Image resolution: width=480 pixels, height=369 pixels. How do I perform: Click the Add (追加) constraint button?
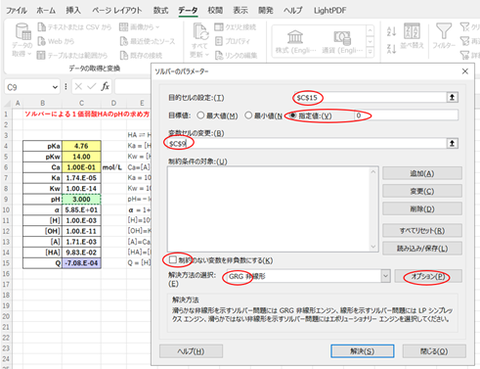[x=422, y=173]
